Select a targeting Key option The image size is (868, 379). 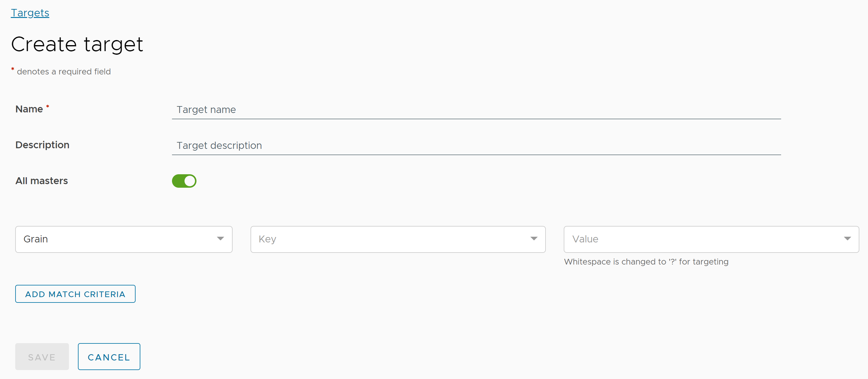(398, 239)
